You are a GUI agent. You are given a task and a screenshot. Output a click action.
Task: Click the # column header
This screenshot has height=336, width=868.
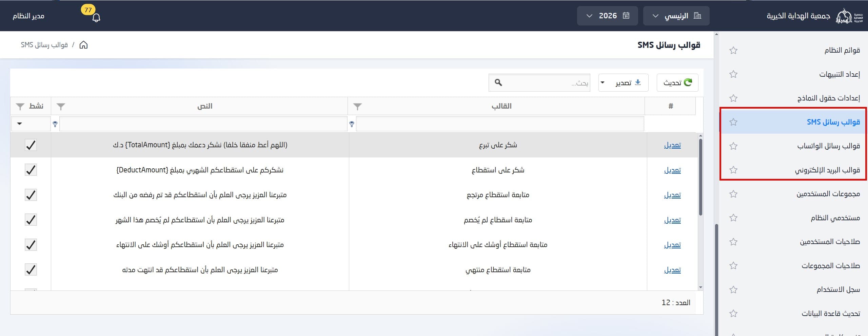click(x=670, y=106)
